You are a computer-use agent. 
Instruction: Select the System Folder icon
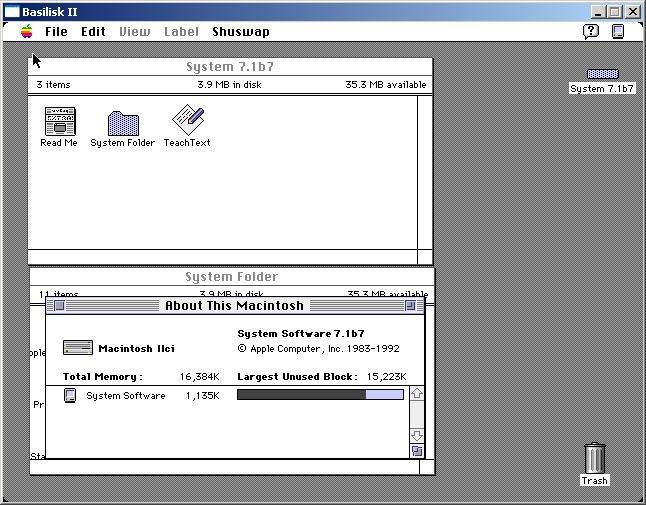(123, 123)
